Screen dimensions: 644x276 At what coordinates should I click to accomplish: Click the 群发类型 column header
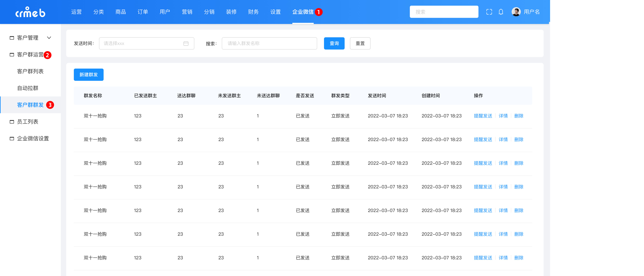340,96
